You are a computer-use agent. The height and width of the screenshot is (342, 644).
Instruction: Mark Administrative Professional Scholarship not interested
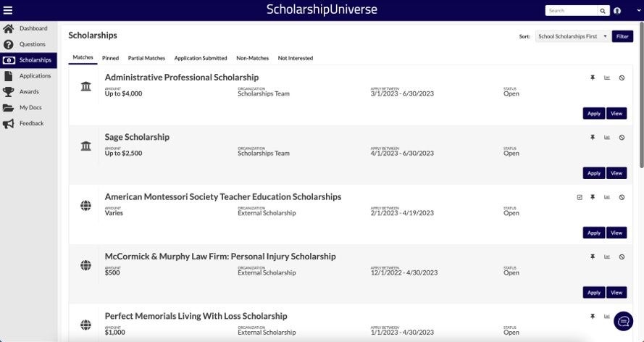[x=622, y=78]
